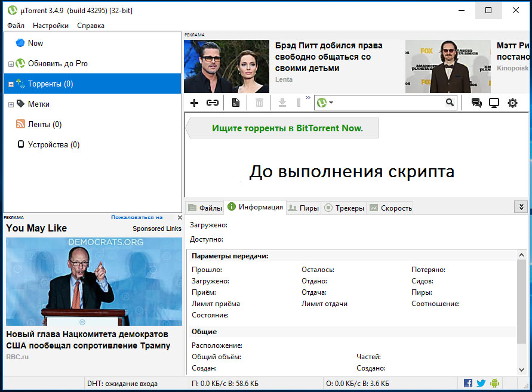Click download speed П: 0.0 КБ/с status

pyautogui.click(x=225, y=384)
